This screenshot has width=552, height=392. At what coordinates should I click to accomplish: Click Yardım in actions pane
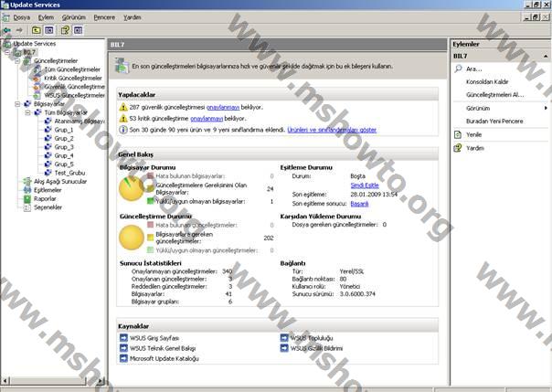475,148
